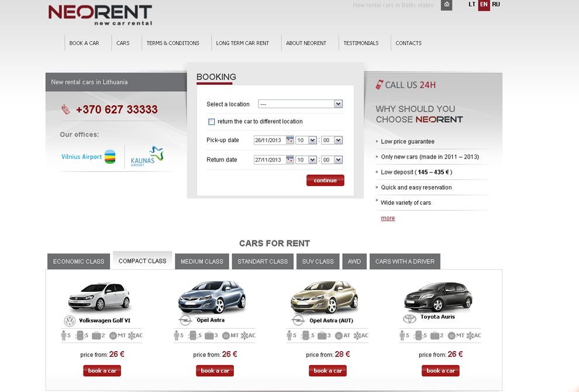
Task: Open TESTIMONIALS menu item
Action: click(361, 43)
